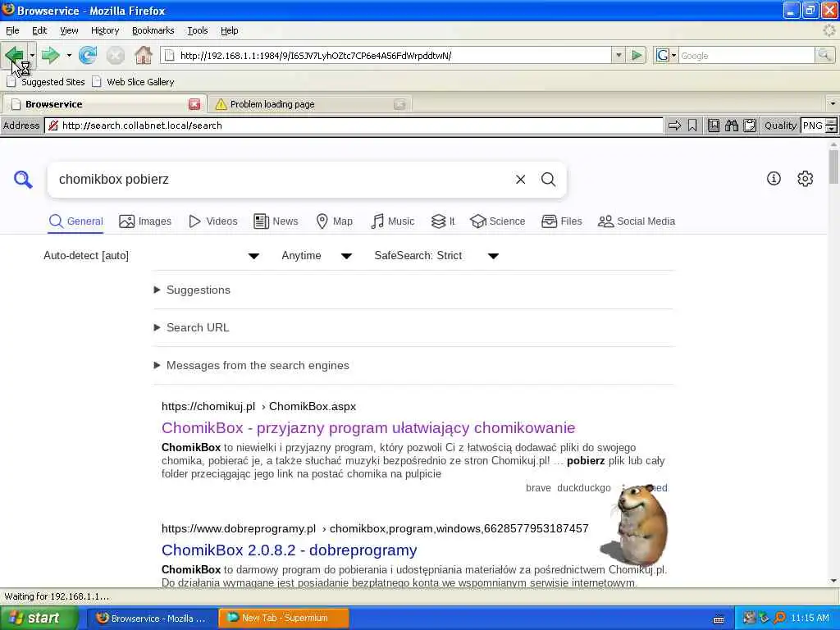Image resolution: width=840 pixels, height=630 pixels.
Task: Click the blue SearXNG magnifier logo
Action: [23, 179]
